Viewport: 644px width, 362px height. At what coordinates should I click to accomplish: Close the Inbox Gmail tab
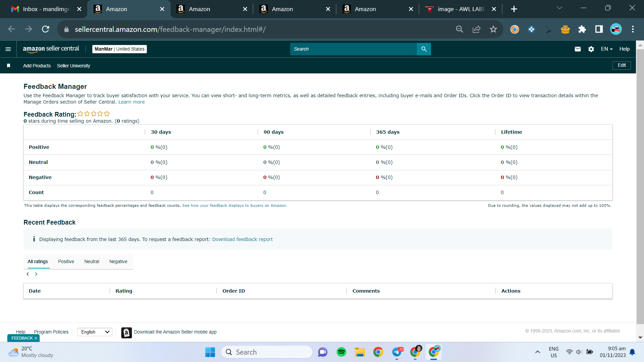click(x=79, y=9)
